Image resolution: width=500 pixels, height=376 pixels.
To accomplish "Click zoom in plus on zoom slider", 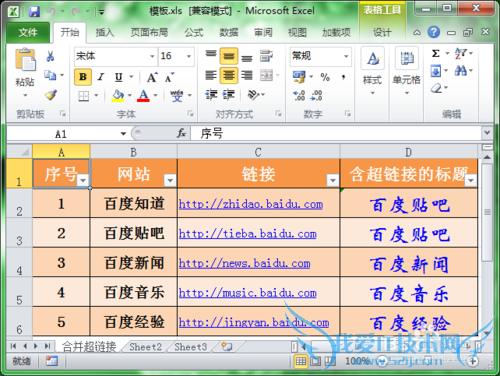I will coord(473,361).
